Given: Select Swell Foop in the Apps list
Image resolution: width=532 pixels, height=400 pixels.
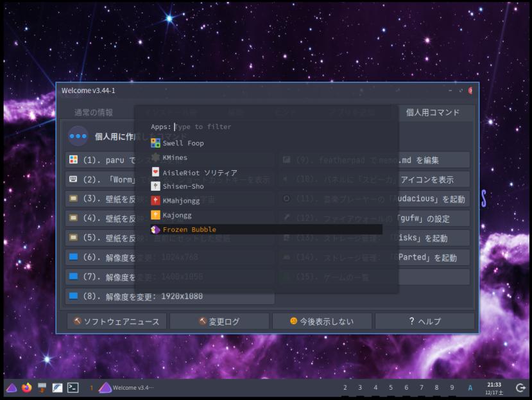Looking at the screenshot, I should [266, 143].
